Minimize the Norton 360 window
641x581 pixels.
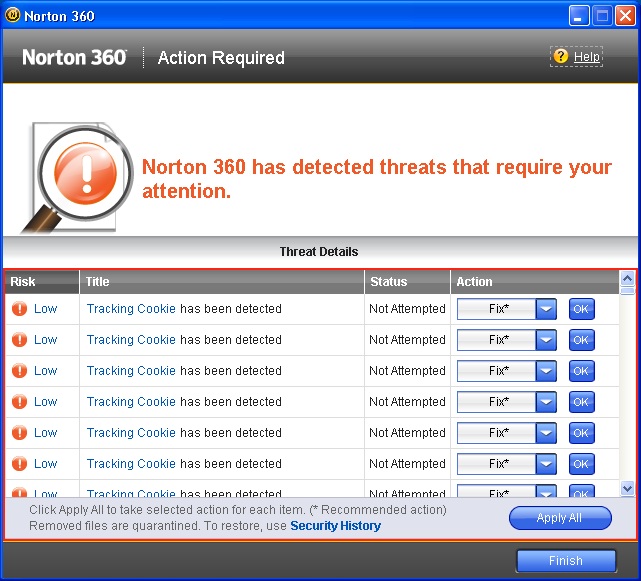tap(579, 16)
